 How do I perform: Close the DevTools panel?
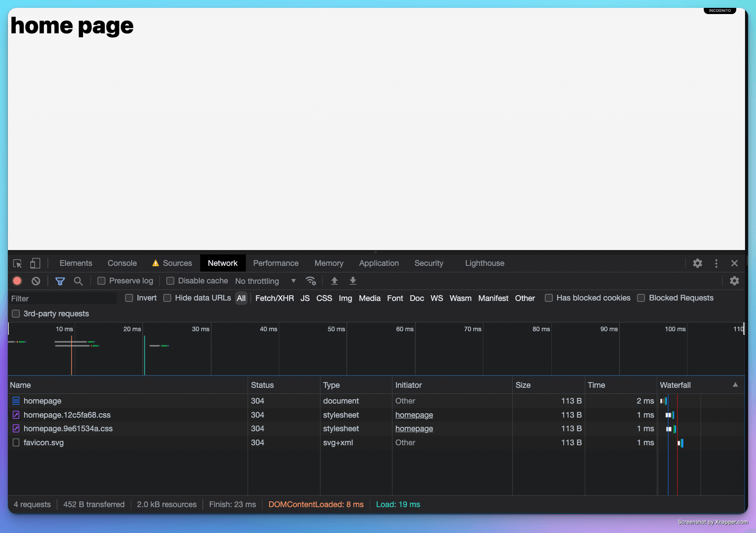734,263
